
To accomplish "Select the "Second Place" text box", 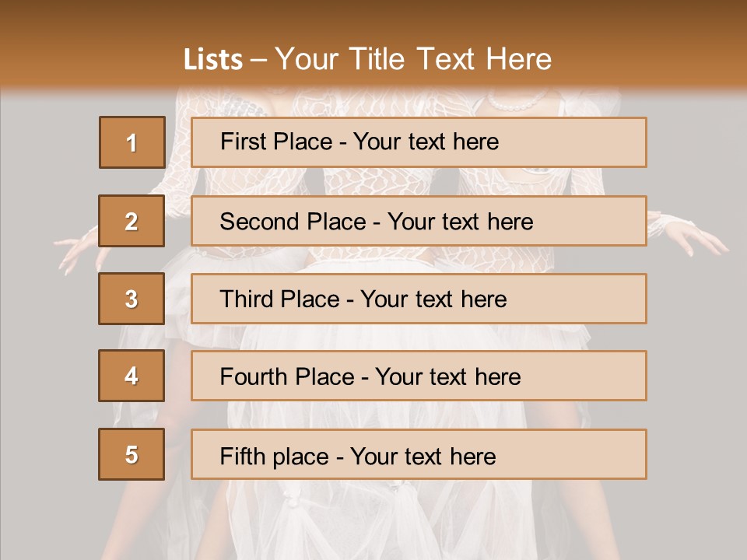I will pos(419,221).
